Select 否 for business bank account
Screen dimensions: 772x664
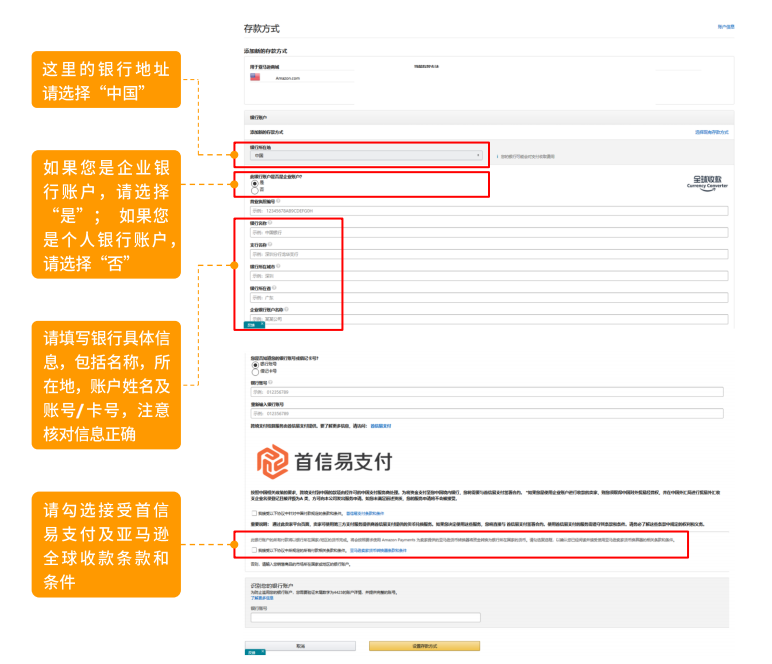tap(255, 190)
